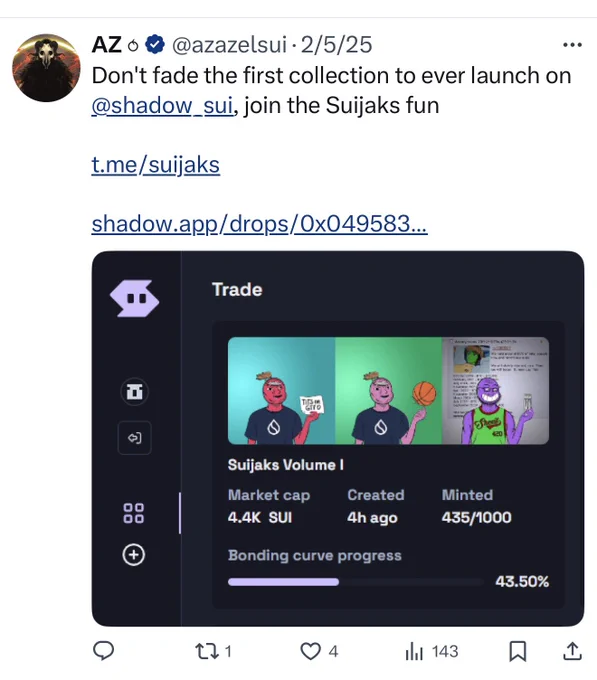The width and height of the screenshot is (597, 680).
Task: Click the bonding curve progress bar
Action: [x=356, y=582]
